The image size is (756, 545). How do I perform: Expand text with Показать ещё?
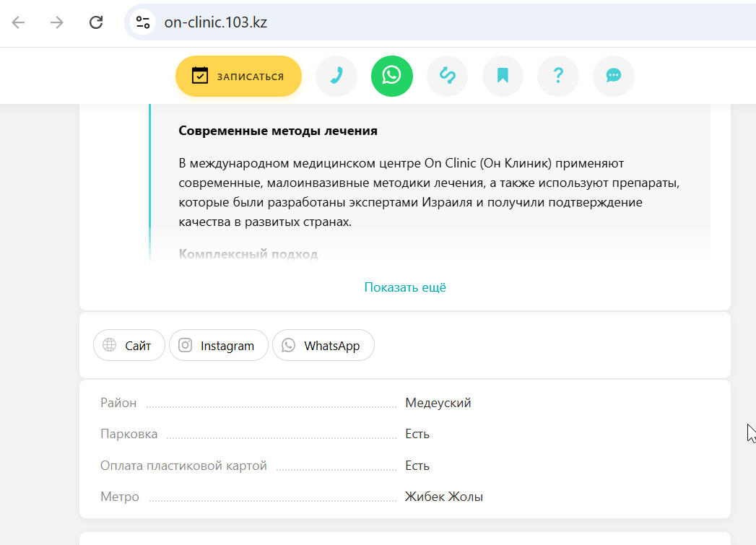pos(405,287)
